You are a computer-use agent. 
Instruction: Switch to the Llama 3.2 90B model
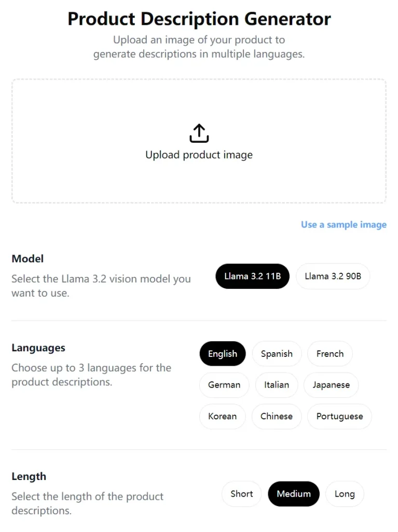(333, 276)
